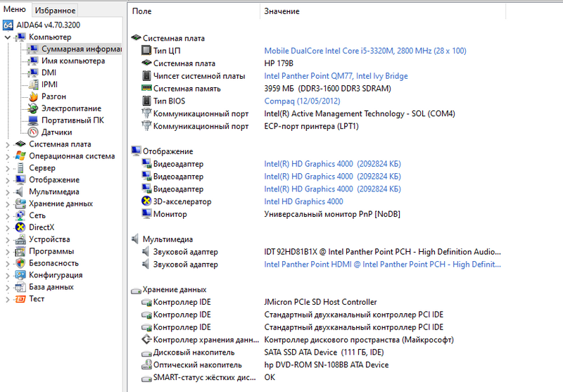Click the DirectX icon in the tree
563x392 pixels.
pyautogui.click(x=20, y=227)
